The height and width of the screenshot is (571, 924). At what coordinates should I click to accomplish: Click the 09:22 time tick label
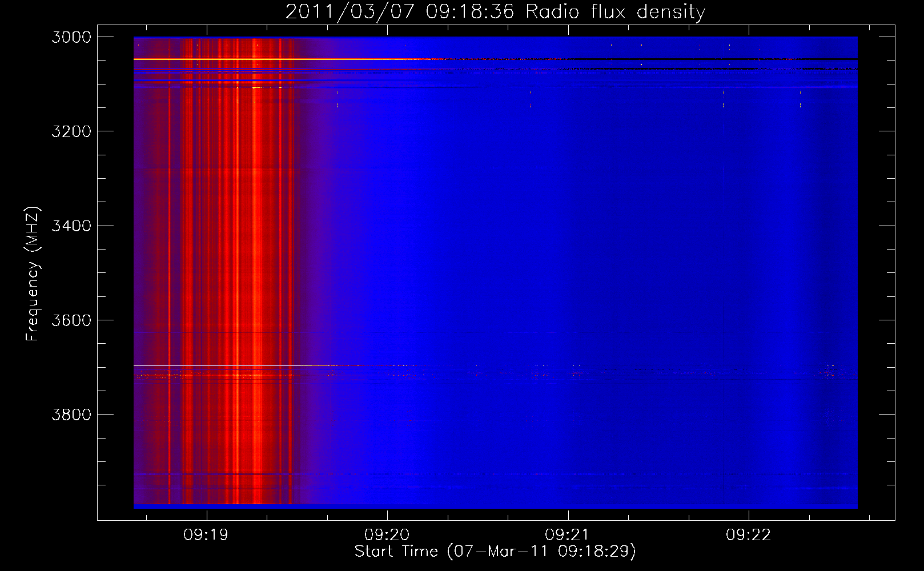pyautogui.click(x=748, y=535)
